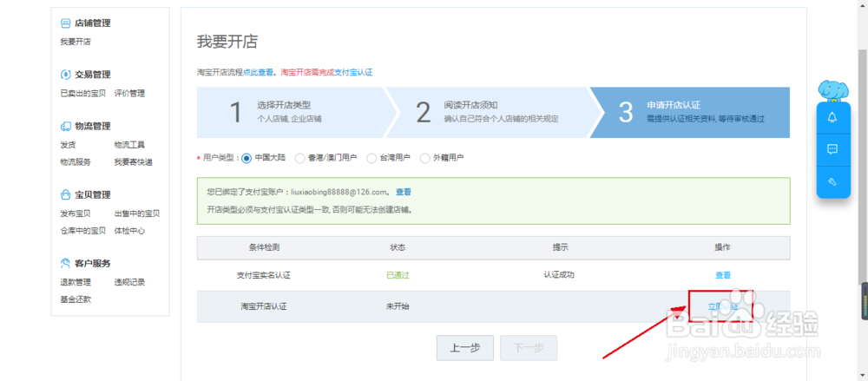Click the 操作 column header
The image size is (868, 381).
[723, 247]
